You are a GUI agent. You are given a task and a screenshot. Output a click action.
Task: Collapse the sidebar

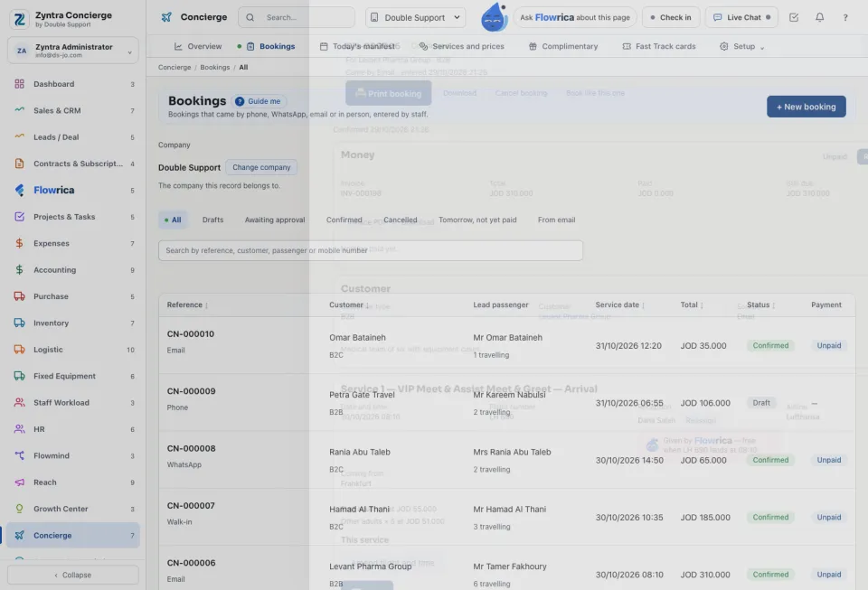tap(73, 575)
